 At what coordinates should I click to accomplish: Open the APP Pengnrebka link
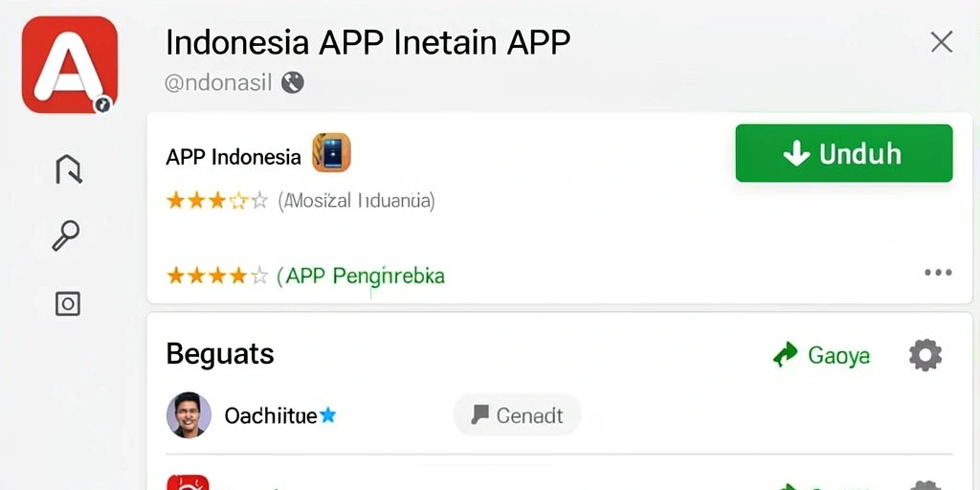(361, 276)
